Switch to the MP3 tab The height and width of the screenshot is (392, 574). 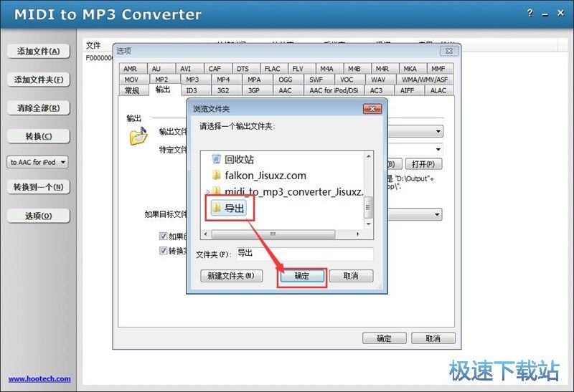[x=195, y=80]
